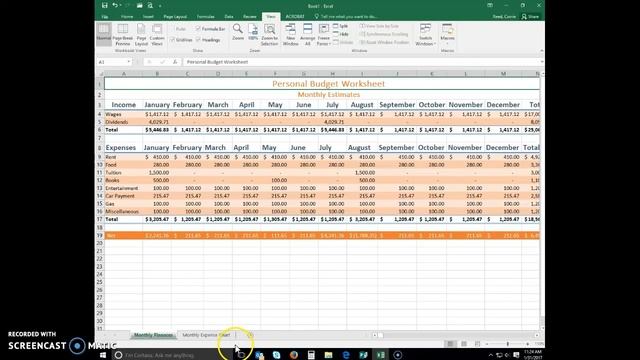Image resolution: width=640 pixels, height=360 pixels.
Task: Adjust the zoom slider handle
Action: point(508,344)
